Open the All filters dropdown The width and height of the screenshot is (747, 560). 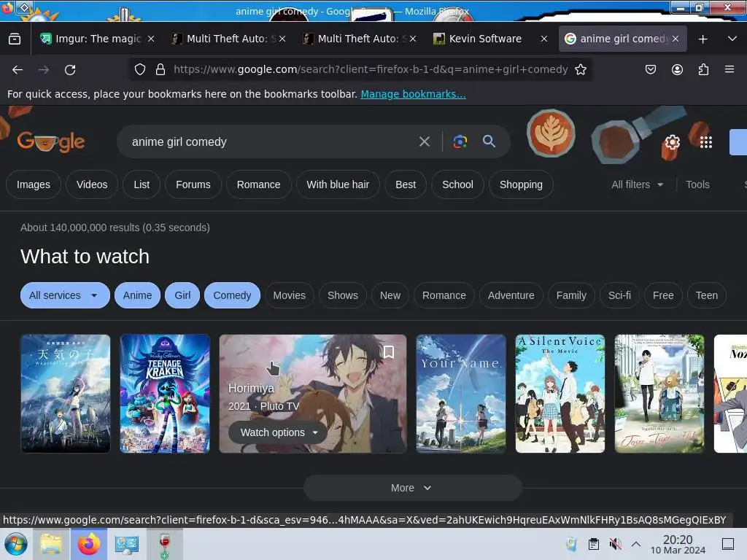pyautogui.click(x=637, y=184)
